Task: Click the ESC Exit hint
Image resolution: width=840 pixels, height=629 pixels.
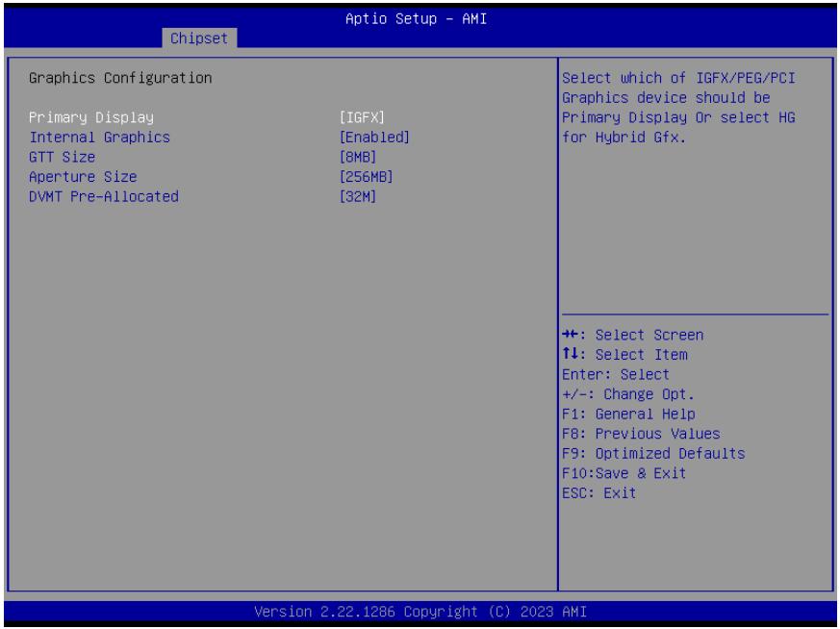Action: pyautogui.click(x=598, y=493)
